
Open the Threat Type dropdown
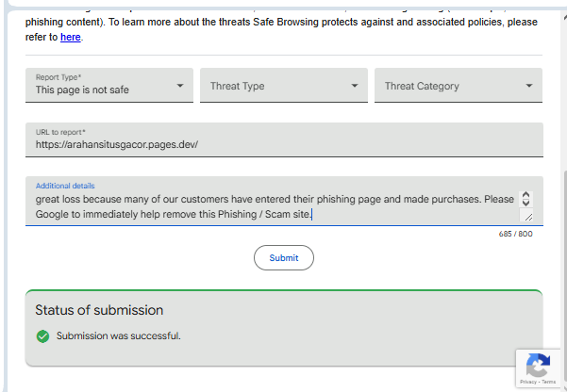(x=284, y=86)
